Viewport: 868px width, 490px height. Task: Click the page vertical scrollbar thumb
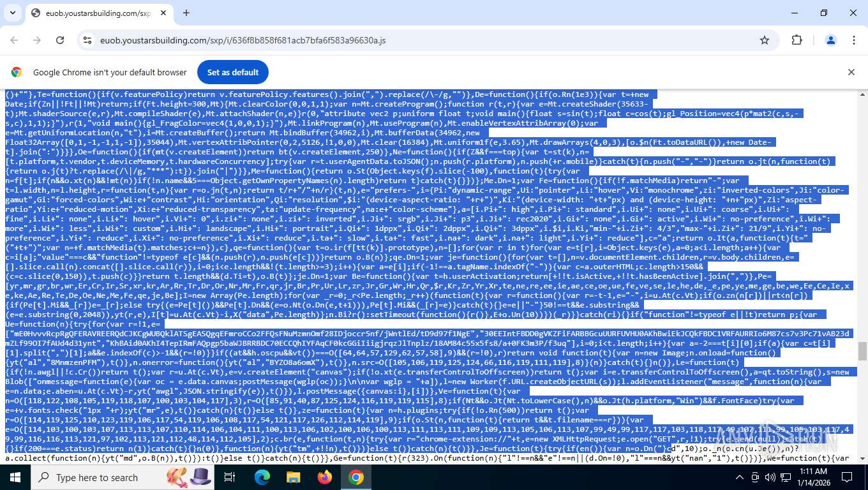click(x=862, y=352)
